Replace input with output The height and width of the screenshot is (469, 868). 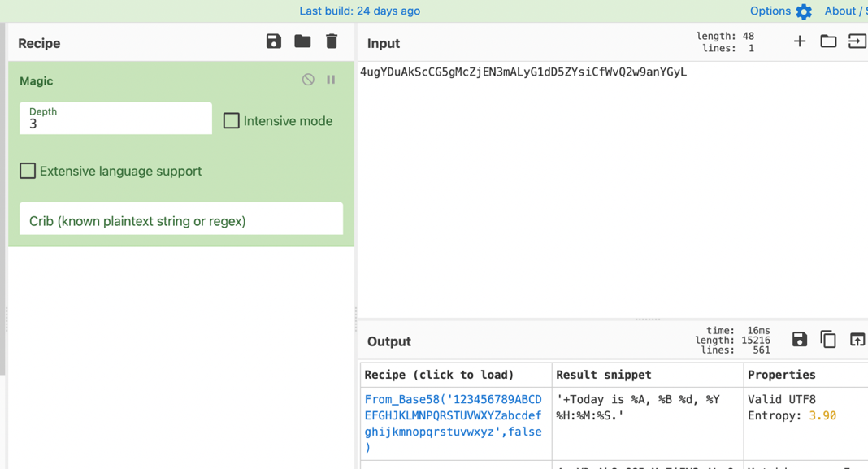[857, 340]
